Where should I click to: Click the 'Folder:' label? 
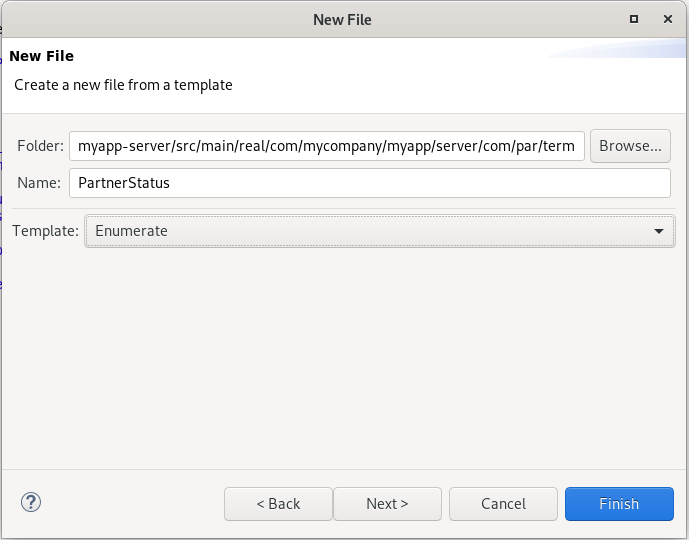[40, 146]
